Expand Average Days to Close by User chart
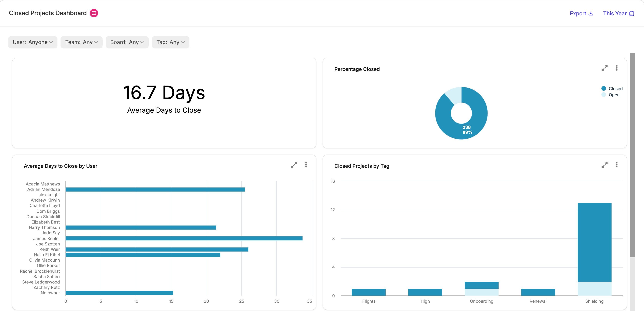This screenshot has height=311, width=644. [294, 165]
